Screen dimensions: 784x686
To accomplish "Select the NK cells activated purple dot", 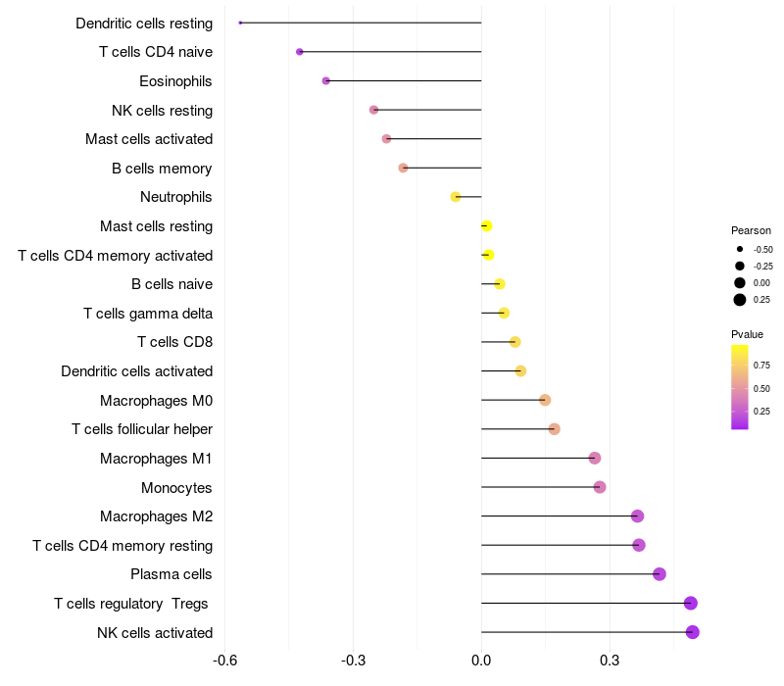I will tap(693, 632).
